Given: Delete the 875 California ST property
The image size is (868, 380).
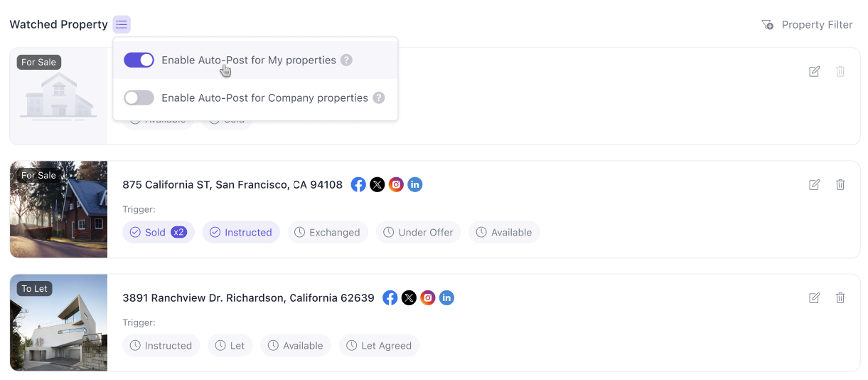Looking at the screenshot, I should pos(840,185).
